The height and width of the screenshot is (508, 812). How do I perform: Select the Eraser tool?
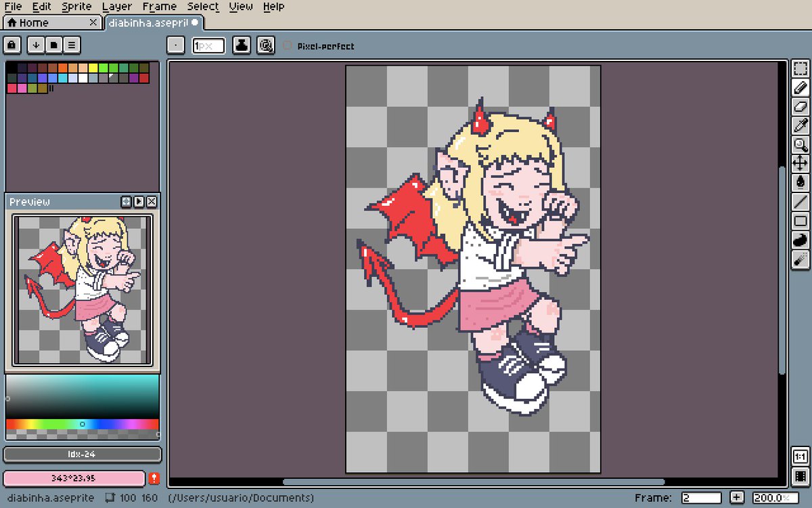point(800,106)
